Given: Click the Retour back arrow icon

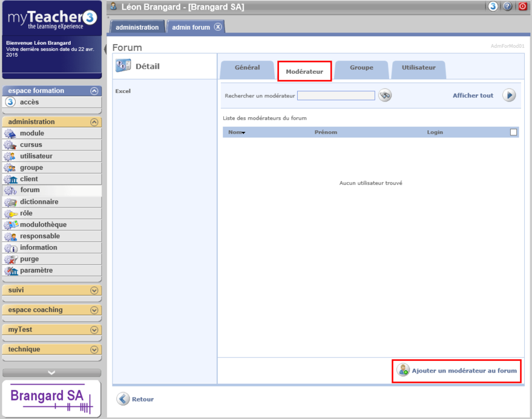Looking at the screenshot, I should 123,399.
